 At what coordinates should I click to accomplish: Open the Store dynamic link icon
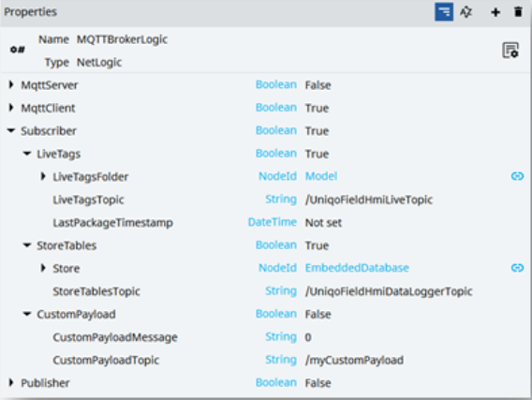[517, 268]
